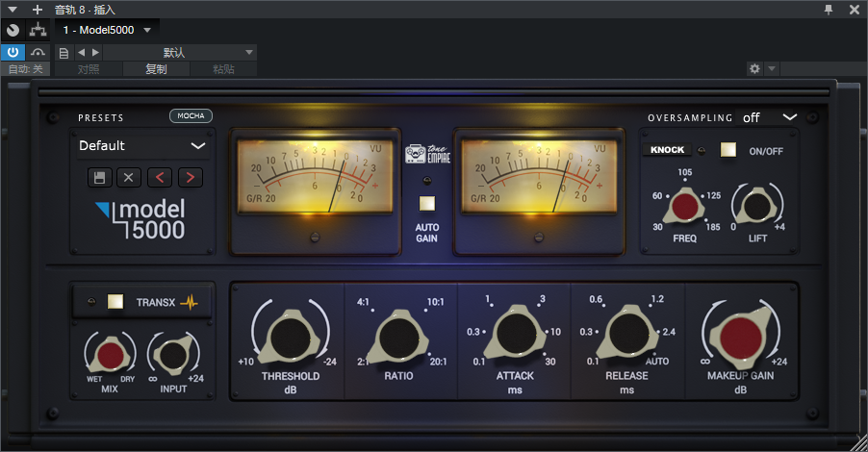868x452 pixels.
Task: Expand the top-left window menu triangle
Action: click(13, 10)
